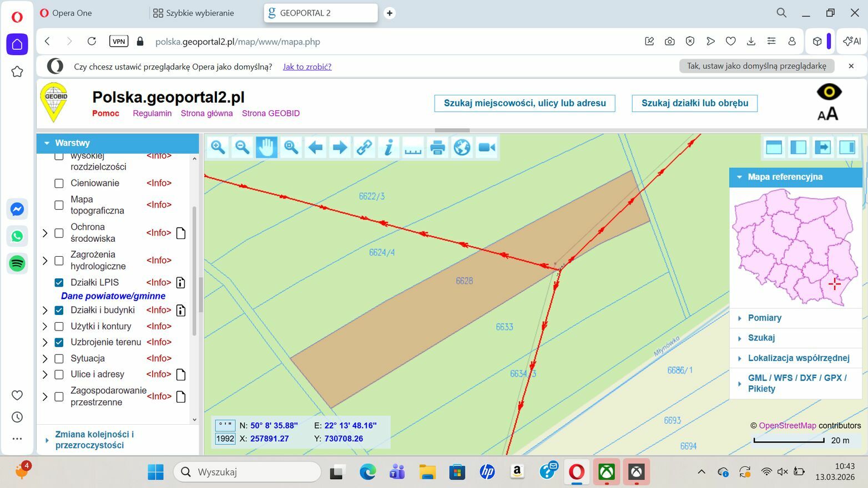Click the zoom out magnifier tool

coord(242,148)
